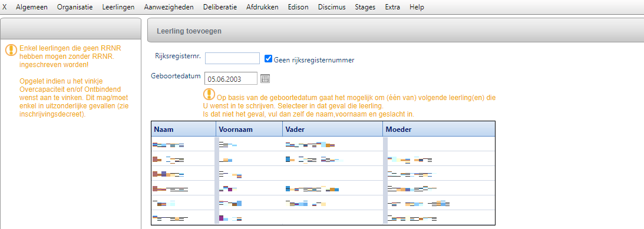Open the Help menu
Image resolution: width=644 pixels, height=229 pixels.
(x=417, y=7)
